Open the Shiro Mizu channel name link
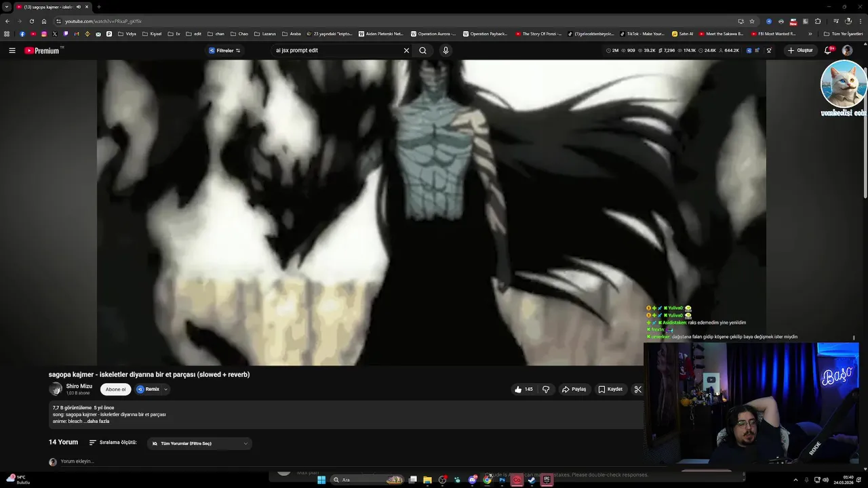Image resolution: width=868 pixels, height=488 pixels. coord(79,386)
